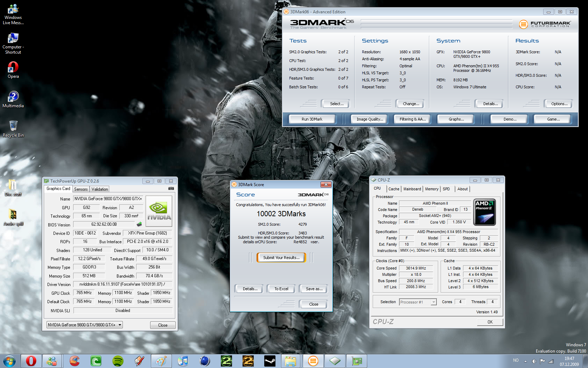Switch to the Validation tab in GPU-Z
The height and width of the screenshot is (368, 588).
[100, 189]
